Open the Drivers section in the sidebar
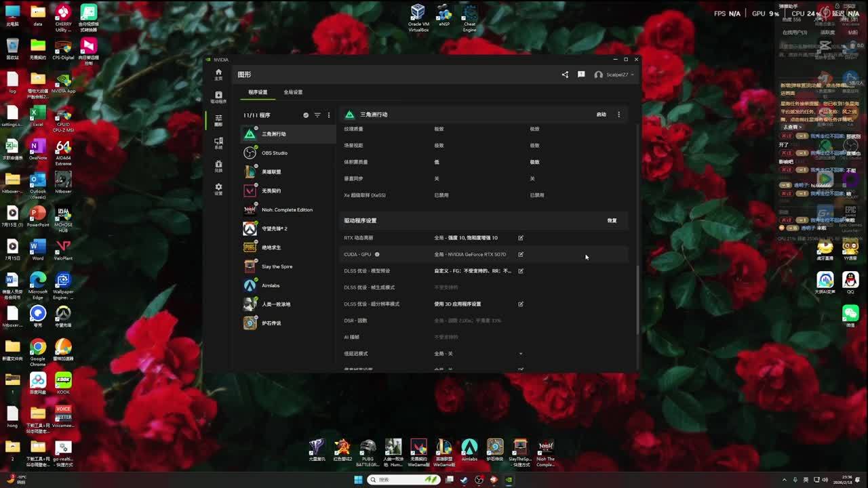This screenshot has height=488, width=868. [218, 97]
